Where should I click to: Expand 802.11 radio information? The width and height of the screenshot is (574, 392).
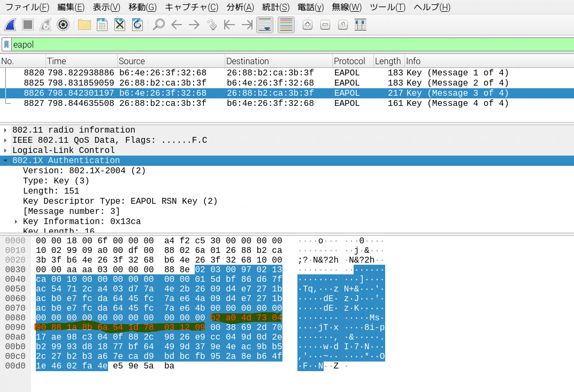(x=5, y=130)
